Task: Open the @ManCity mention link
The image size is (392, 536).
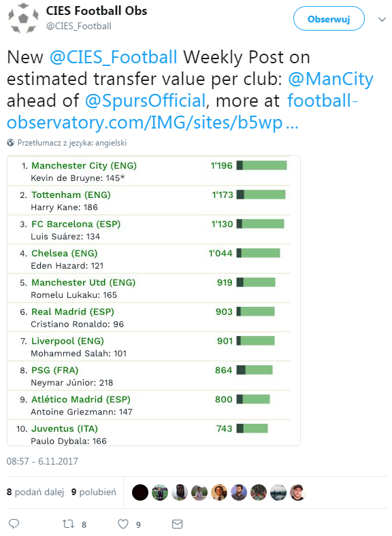Action: click(x=331, y=79)
